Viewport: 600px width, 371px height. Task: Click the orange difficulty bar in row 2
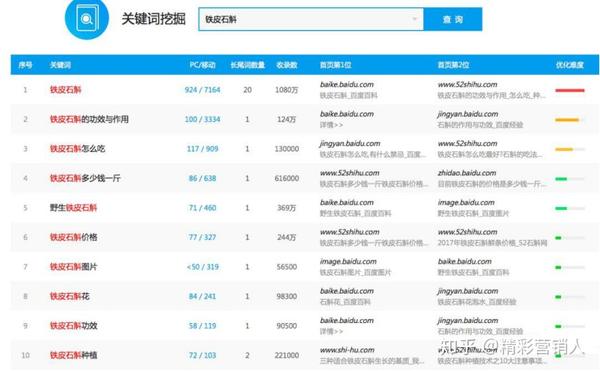[567, 120]
